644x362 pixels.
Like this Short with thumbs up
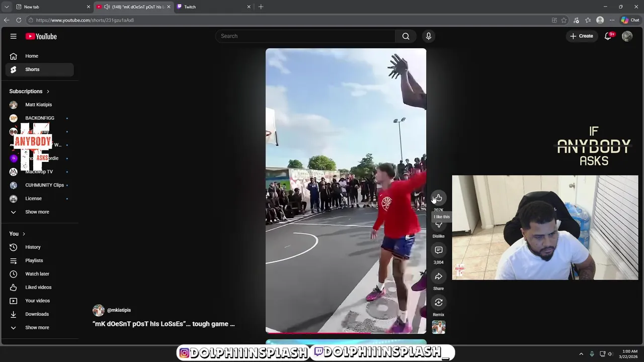438,198
